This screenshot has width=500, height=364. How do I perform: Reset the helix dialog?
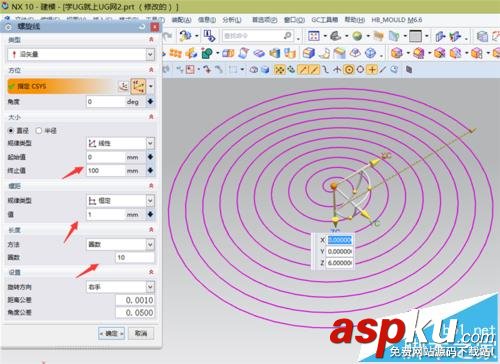(142, 27)
